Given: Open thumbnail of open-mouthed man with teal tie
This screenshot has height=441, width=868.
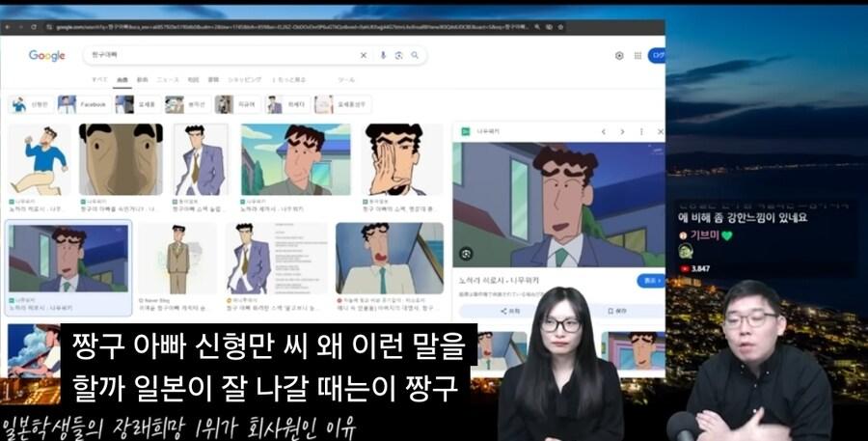Looking at the screenshot, I should point(390,259).
